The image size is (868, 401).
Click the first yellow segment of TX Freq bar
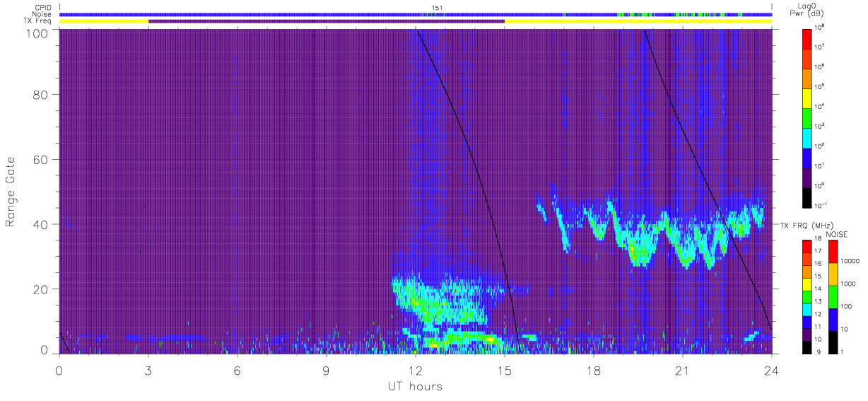click(x=104, y=21)
